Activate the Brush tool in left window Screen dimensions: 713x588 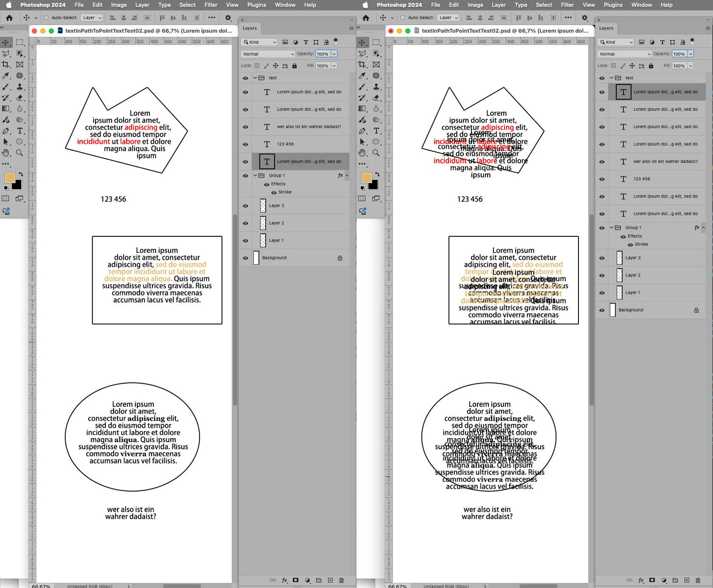(x=6, y=87)
